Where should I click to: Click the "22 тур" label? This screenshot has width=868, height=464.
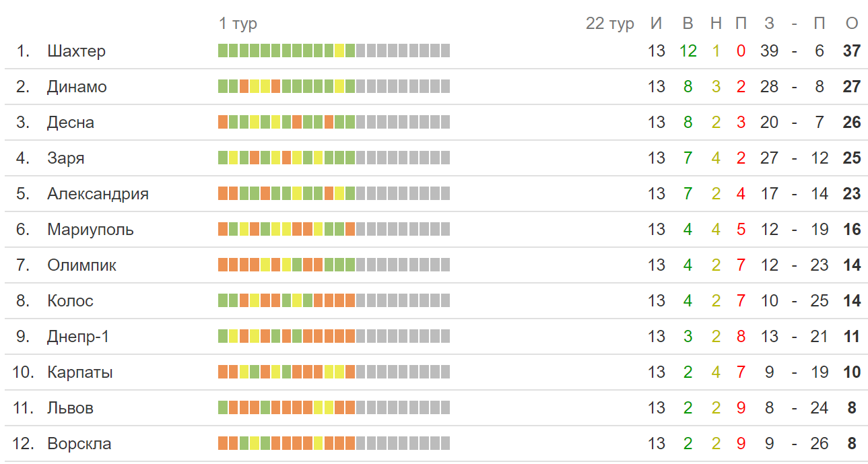coord(609,24)
